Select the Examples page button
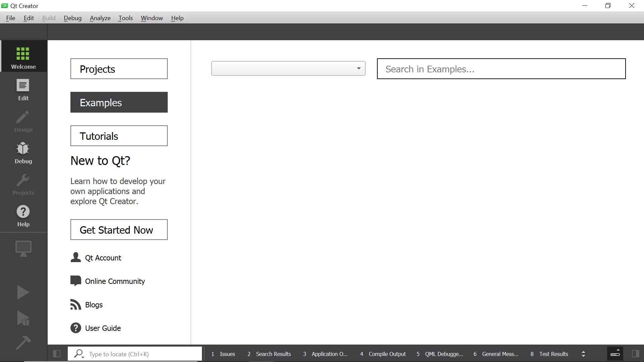Viewport: 644px width, 362px height. pyautogui.click(x=119, y=102)
